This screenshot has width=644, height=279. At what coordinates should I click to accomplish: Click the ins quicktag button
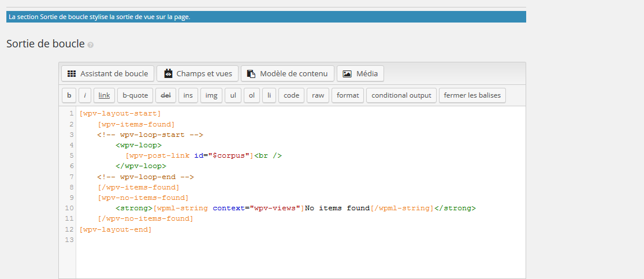click(x=188, y=95)
